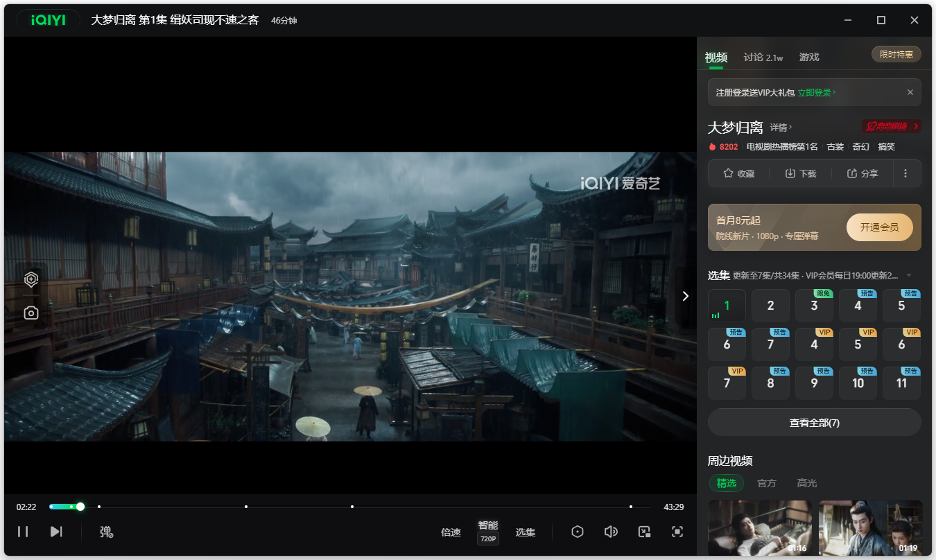Take a screenshot with the camera icon
This screenshot has height=560, width=936.
click(x=31, y=313)
